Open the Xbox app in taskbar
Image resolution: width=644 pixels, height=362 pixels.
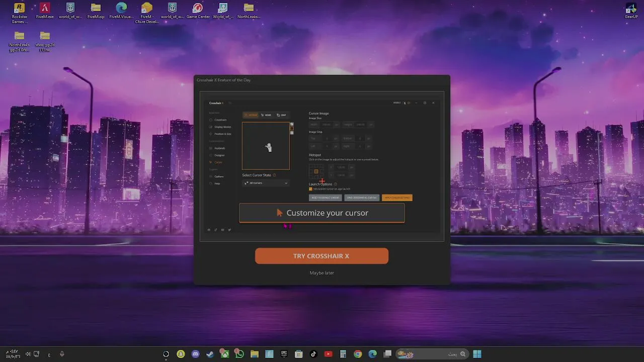pos(225,354)
